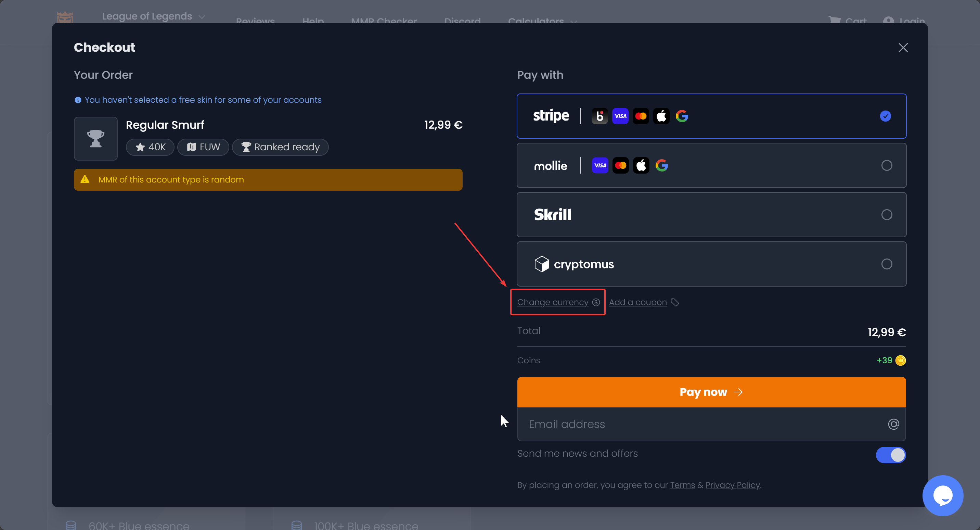Click the coupon tag icon

[x=674, y=302]
